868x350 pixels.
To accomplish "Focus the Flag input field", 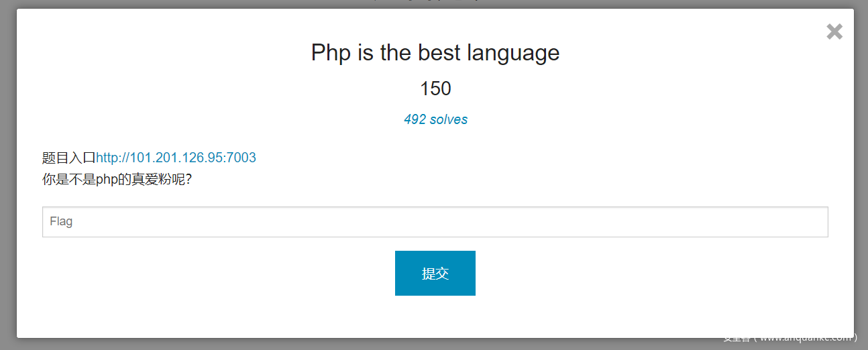I will 435,222.
